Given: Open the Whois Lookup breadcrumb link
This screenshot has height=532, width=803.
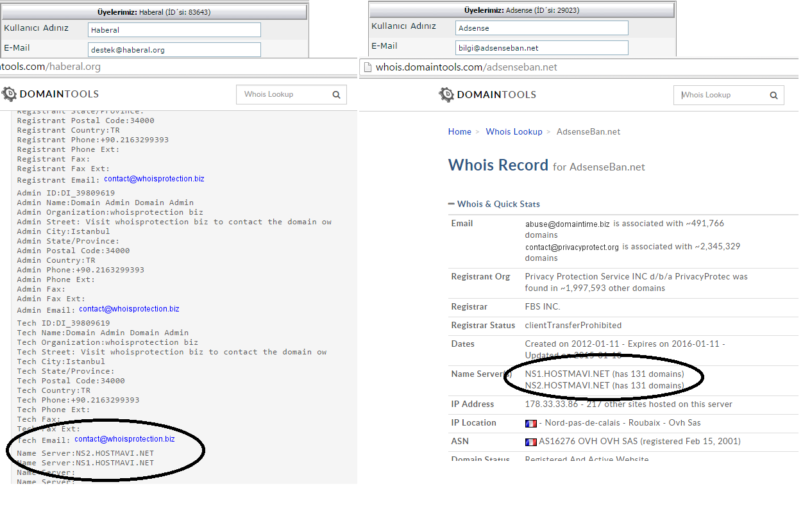Looking at the screenshot, I should coord(514,131).
